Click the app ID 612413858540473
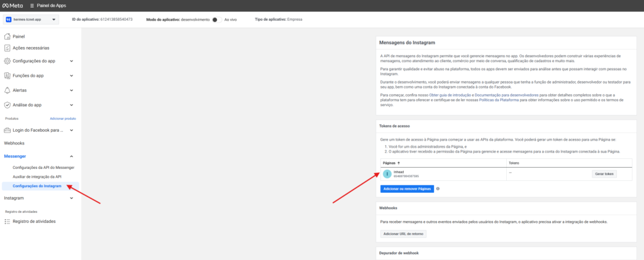This screenshot has height=260, width=644. click(x=116, y=19)
